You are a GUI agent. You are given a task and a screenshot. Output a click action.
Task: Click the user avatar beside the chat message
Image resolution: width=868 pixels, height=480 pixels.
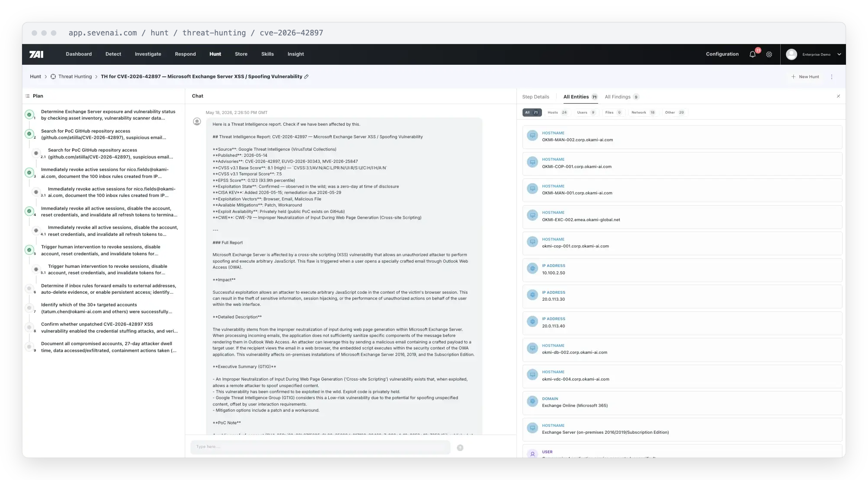tap(197, 122)
